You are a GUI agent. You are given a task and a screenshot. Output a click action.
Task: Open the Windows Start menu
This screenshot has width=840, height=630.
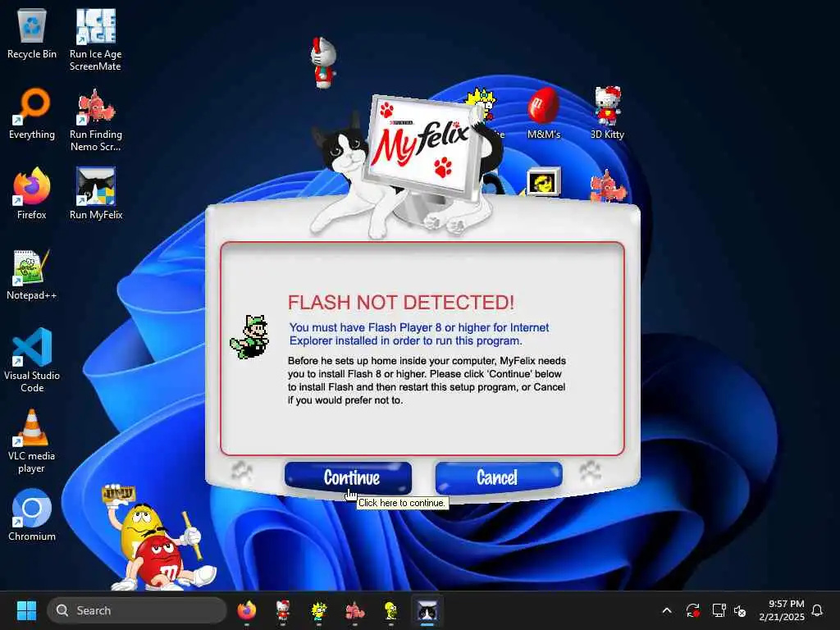pos(26,610)
